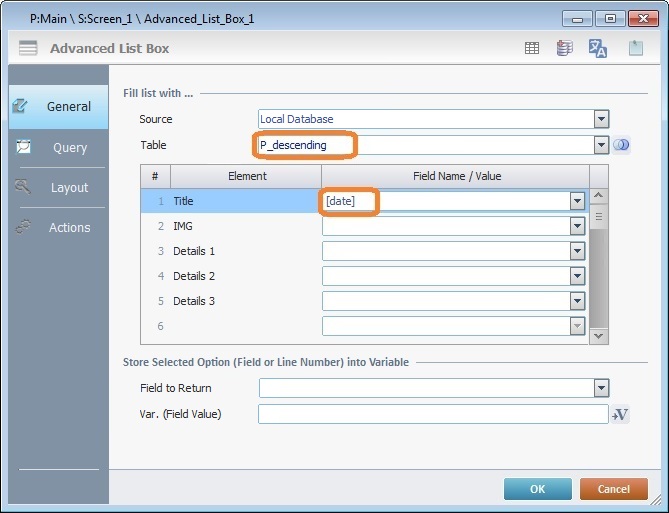This screenshot has height=513, width=669.
Task: Open the sticky note icon
Action: [635, 48]
